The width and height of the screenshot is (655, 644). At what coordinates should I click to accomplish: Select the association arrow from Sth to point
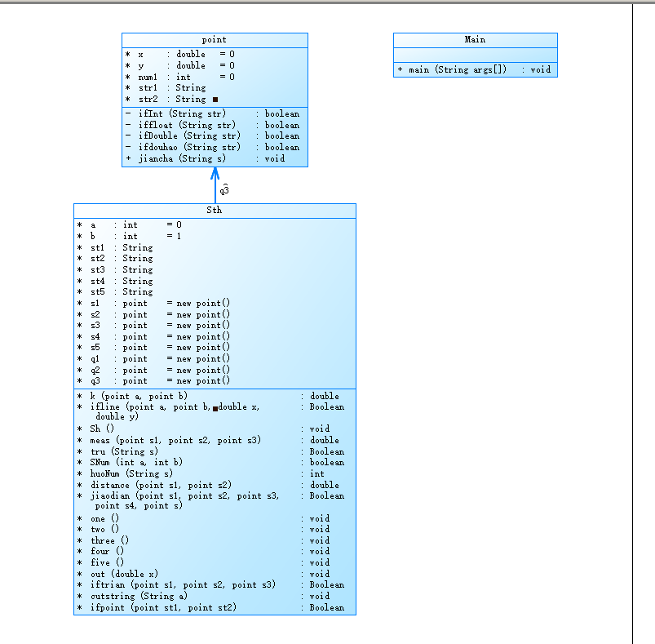click(215, 185)
